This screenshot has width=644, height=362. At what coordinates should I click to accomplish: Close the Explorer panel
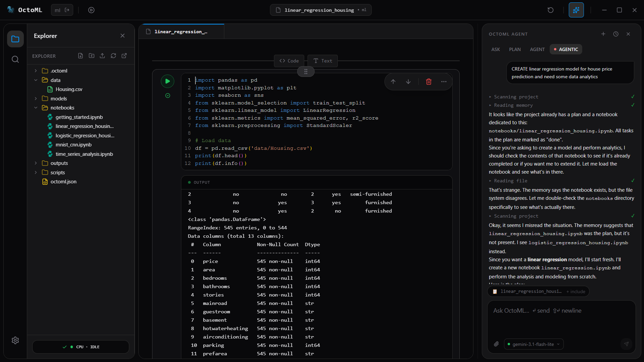click(123, 36)
